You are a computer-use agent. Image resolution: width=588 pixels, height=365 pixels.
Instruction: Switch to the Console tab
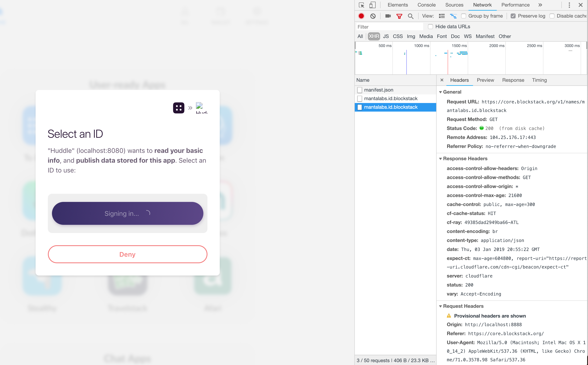[426, 5]
